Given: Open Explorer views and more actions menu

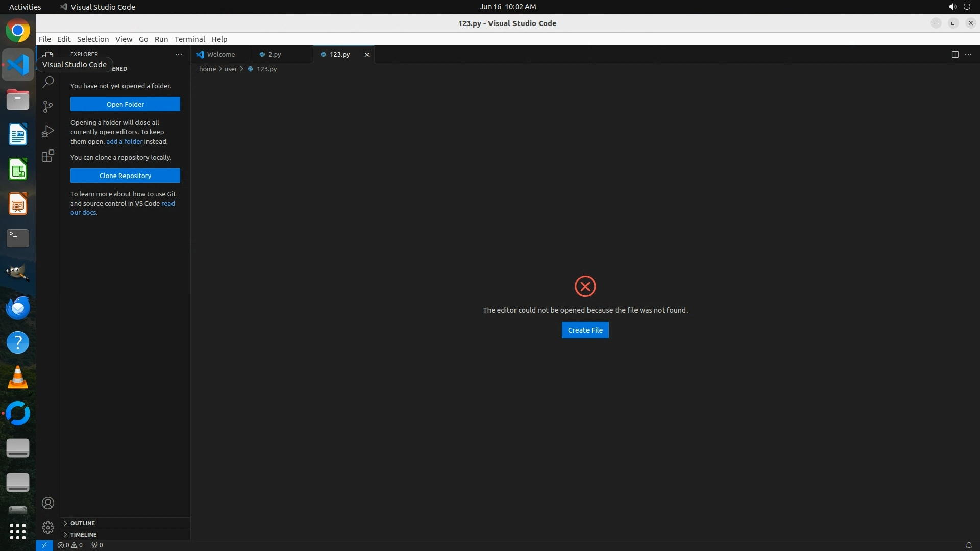Looking at the screenshot, I should 178,54.
